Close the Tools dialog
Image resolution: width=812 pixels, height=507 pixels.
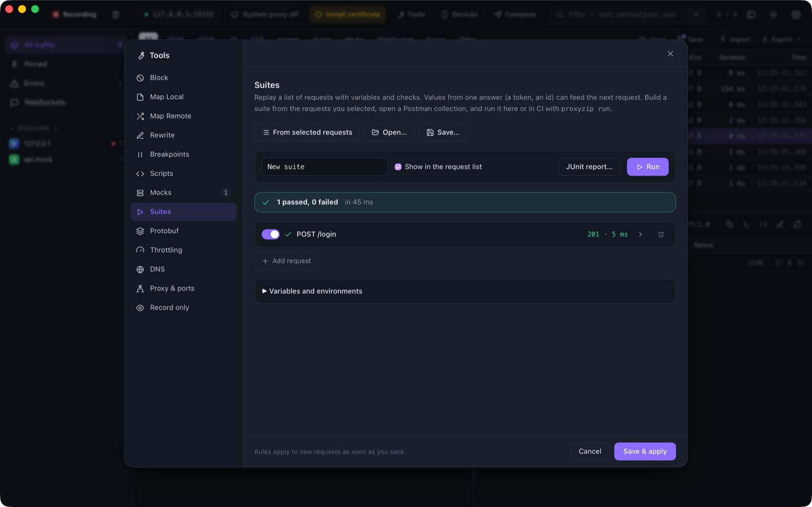coord(670,53)
